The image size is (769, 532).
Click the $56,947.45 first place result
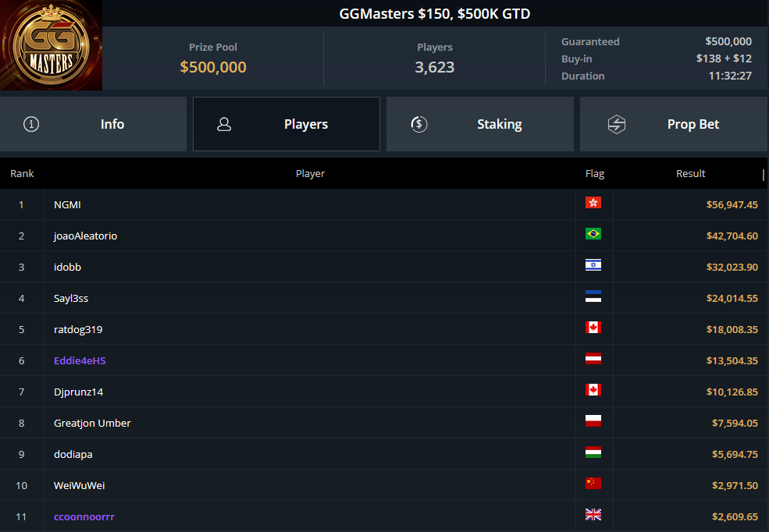pyautogui.click(x=732, y=205)
